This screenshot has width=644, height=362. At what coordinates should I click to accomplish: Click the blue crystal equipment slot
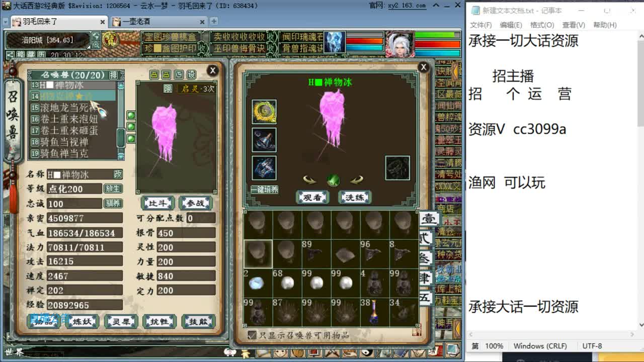click(x=264, y=168)
